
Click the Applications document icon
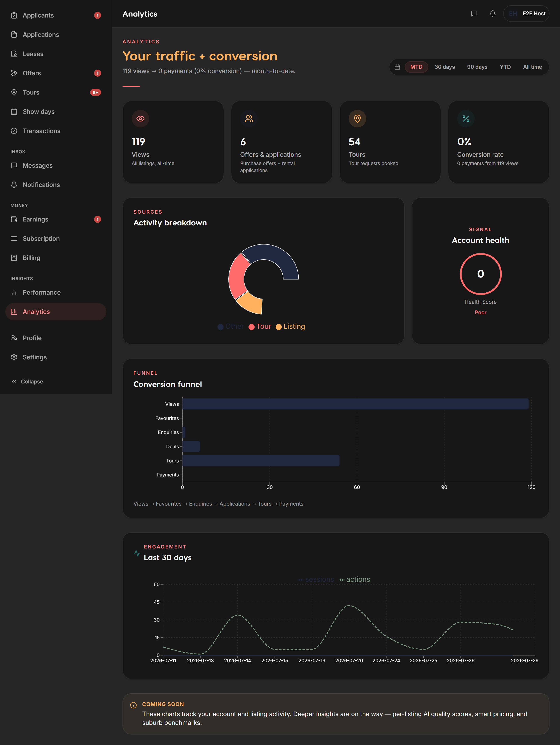[14, 35]
